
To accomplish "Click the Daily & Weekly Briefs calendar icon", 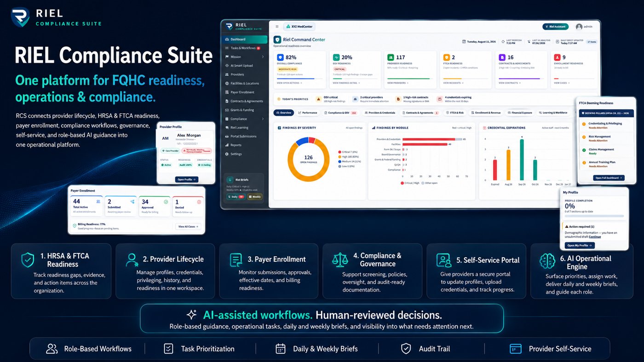I will point(281,349).
